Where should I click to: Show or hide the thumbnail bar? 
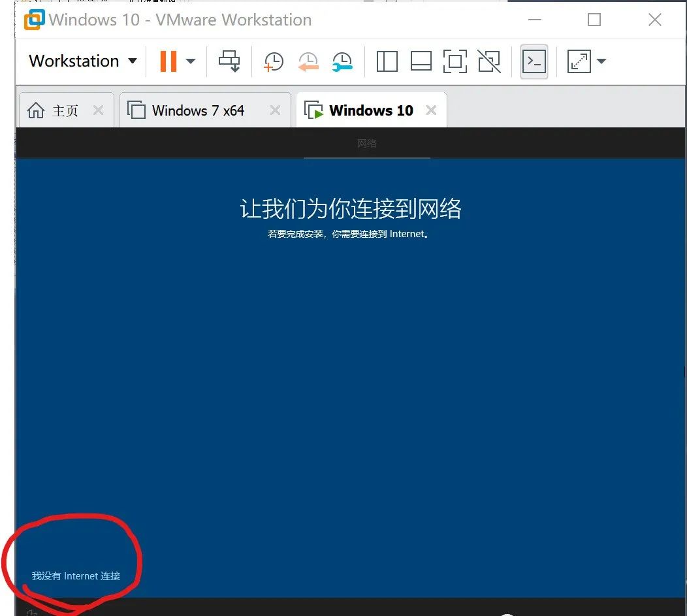(421, 61)
